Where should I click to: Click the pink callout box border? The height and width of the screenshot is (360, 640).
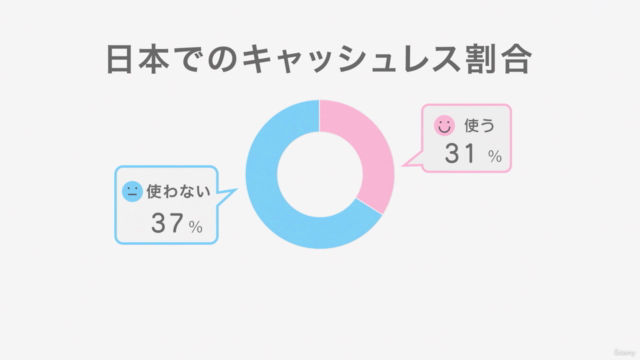click(466, 105)
